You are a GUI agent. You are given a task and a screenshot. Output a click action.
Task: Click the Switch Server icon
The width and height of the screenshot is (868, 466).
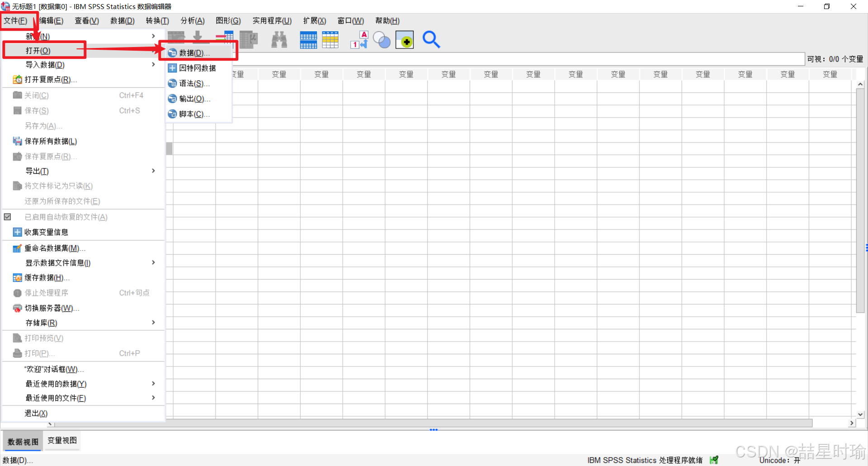coord(18,308)
